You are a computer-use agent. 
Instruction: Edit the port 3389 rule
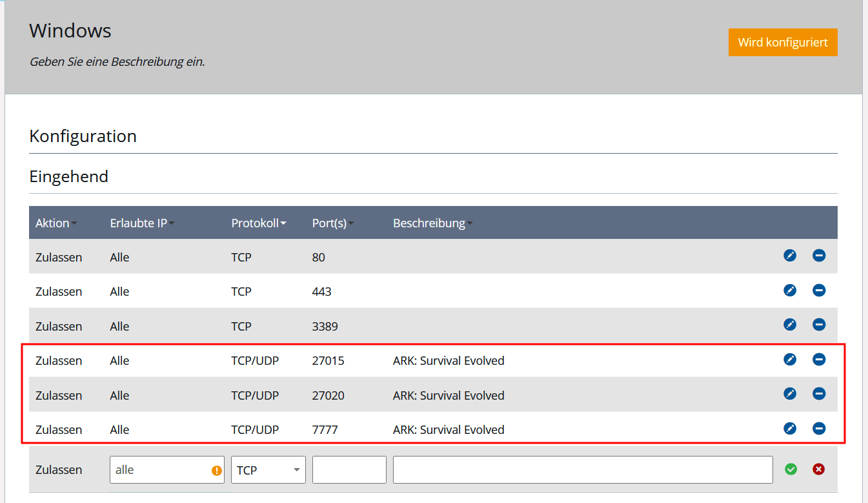coord(790,325)
